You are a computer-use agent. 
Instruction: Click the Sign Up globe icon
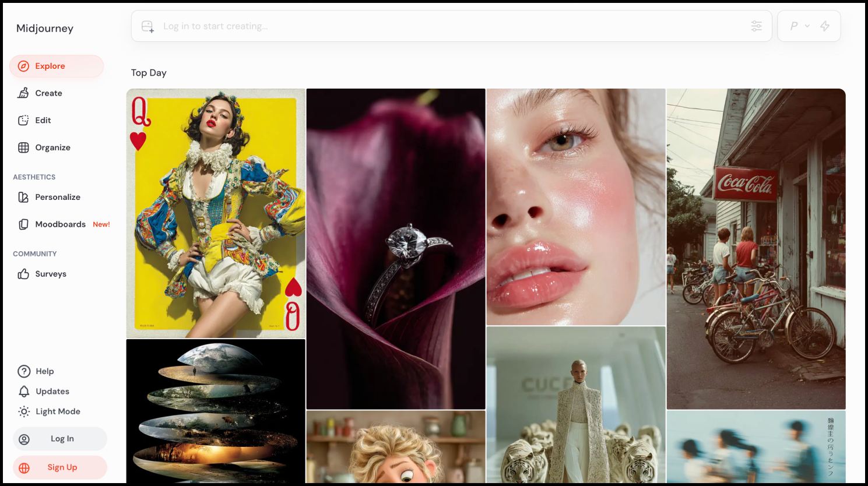click(x=24, y=468)
